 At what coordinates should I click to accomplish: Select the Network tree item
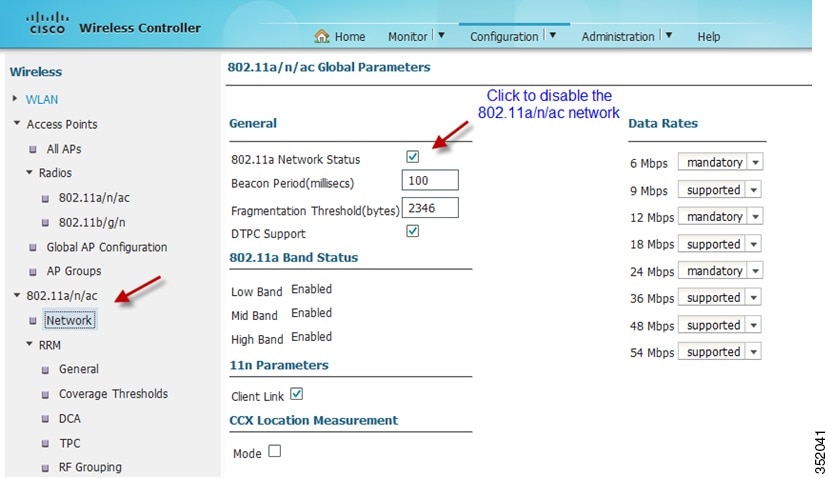[x=69, y=320]
